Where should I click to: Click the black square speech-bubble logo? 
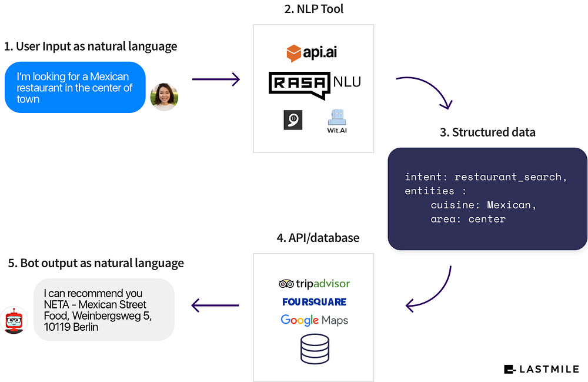pyautogui.click(x=293, y=120)
